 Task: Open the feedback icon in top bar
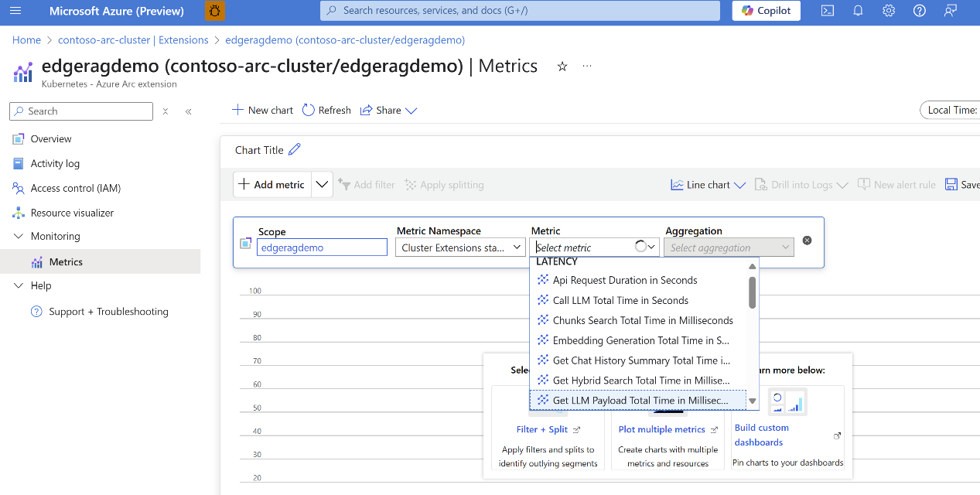[x=950, y=11]
